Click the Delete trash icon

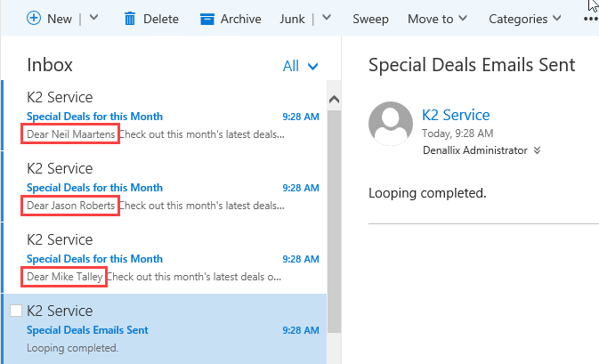click(x=131, y=18)
